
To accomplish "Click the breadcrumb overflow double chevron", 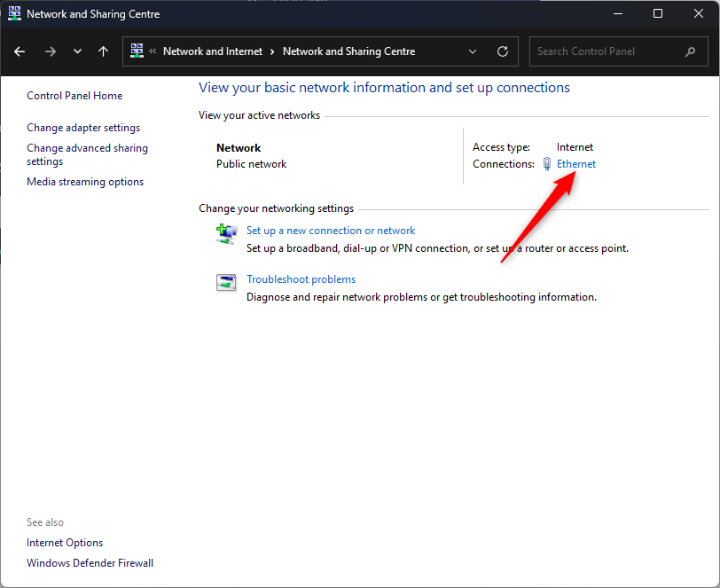I will coord(153,51).
